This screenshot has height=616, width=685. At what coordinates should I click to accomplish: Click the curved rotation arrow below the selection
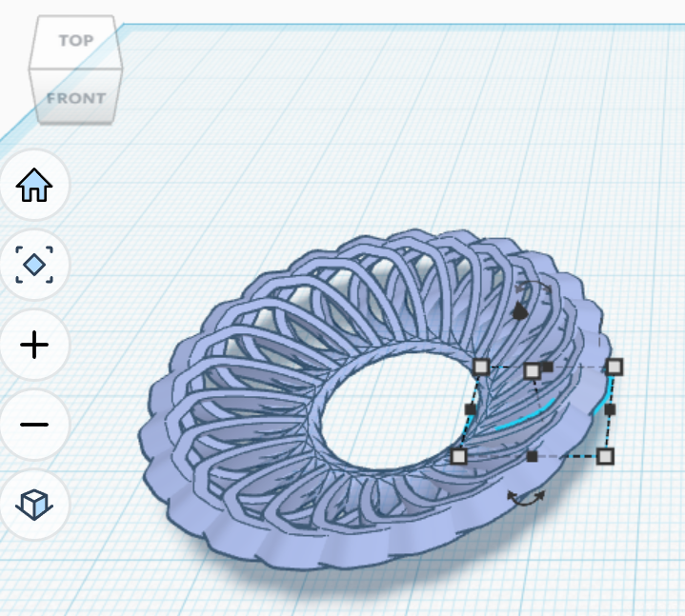[525, 497]
